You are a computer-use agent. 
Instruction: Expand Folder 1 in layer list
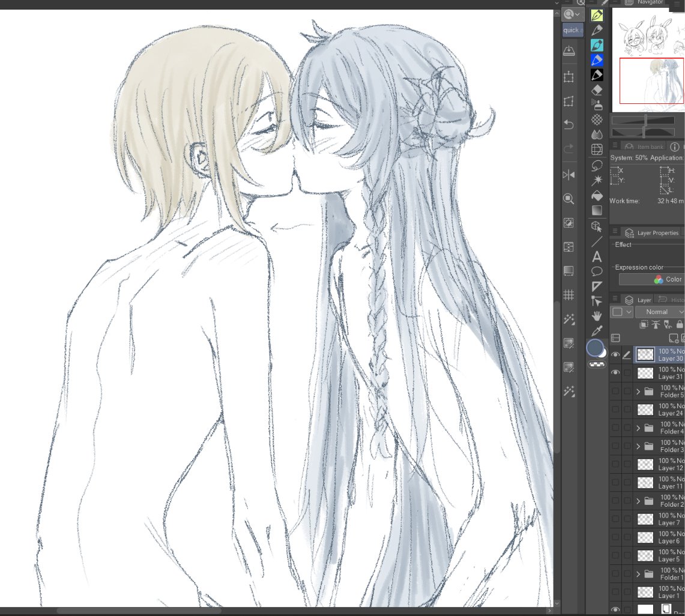638,574
